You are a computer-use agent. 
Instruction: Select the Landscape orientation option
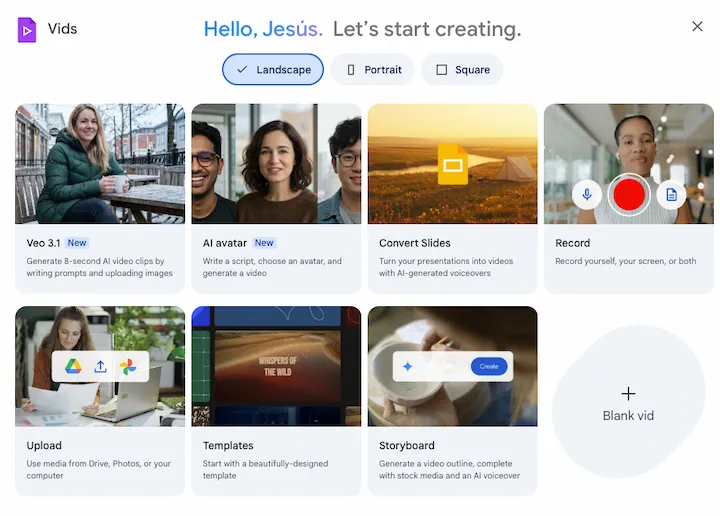tap(273, 69)
